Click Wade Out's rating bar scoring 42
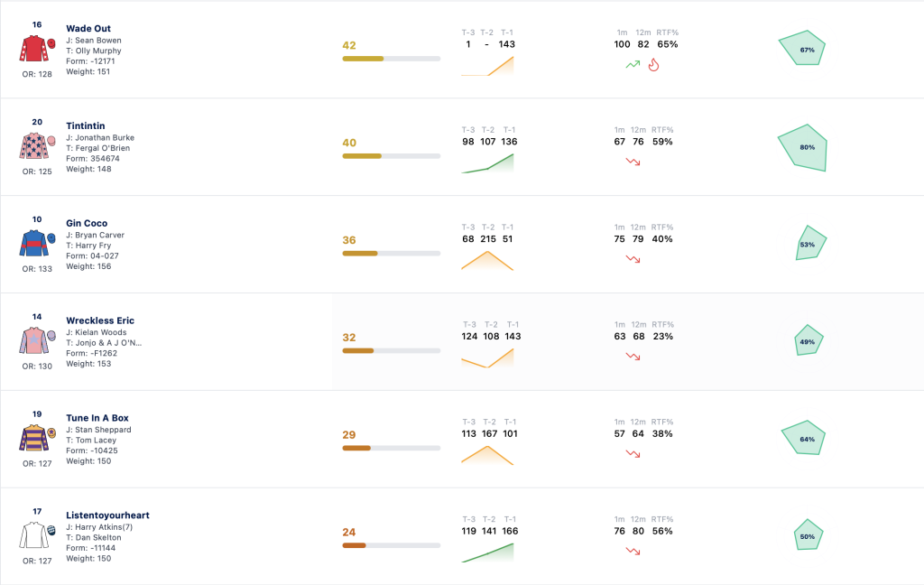 pos(392,59)
